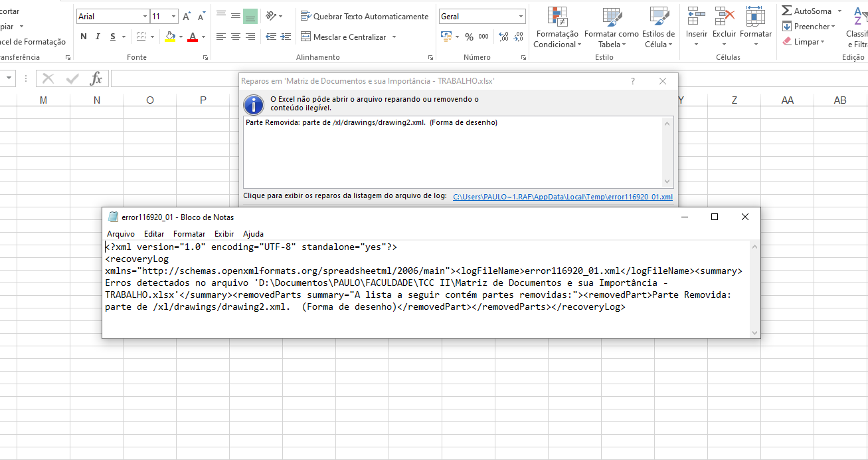Image resolution: width=868 pixels, height=460 pixels.
Task: Open the Formatar menu in Notepad
Action: (x=189, y=234)
